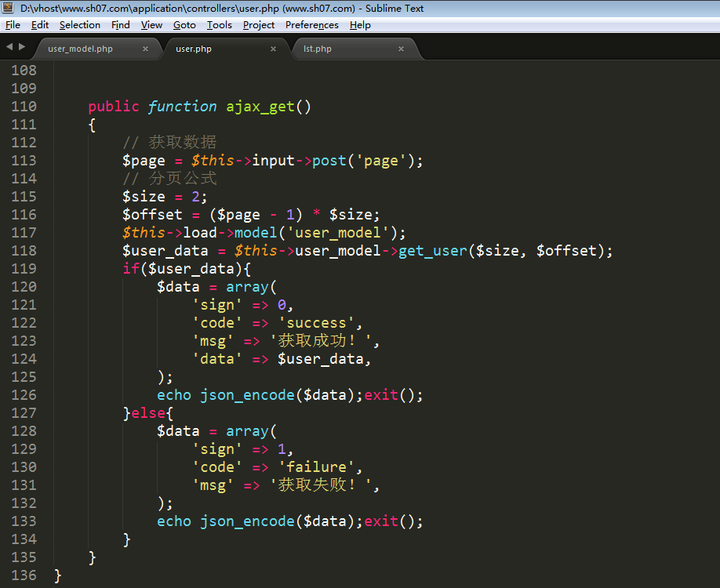
Task: Open the Goto menu
Action: [184, 25]
